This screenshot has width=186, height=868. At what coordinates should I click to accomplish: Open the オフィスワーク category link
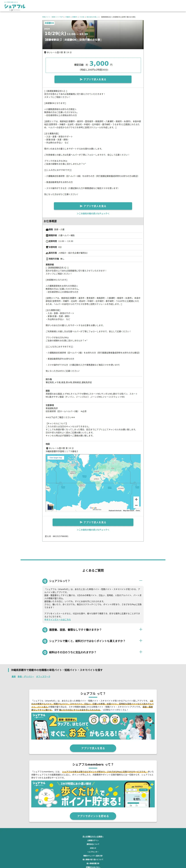tap(43, 676)
